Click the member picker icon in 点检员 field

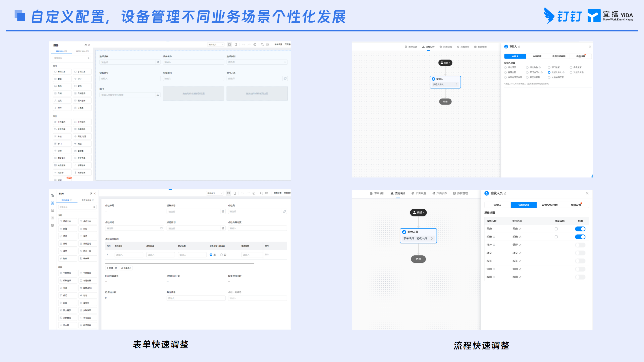pos(285,211)
